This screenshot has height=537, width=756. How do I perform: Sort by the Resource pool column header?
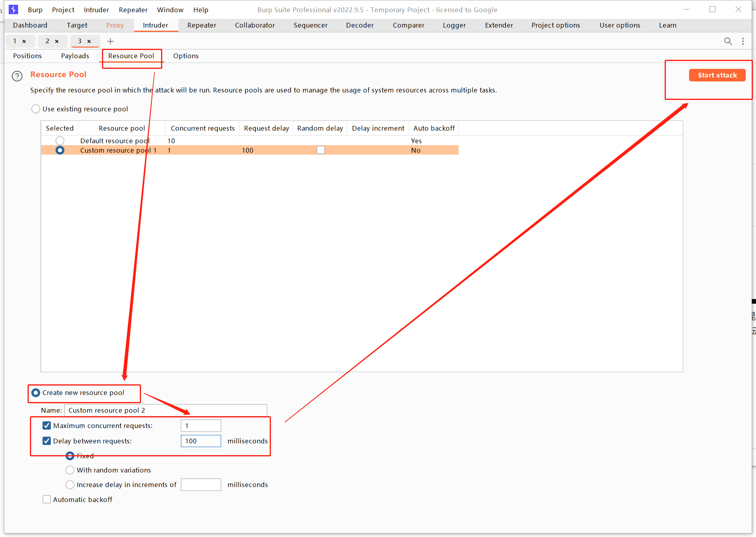coord(122,128)
